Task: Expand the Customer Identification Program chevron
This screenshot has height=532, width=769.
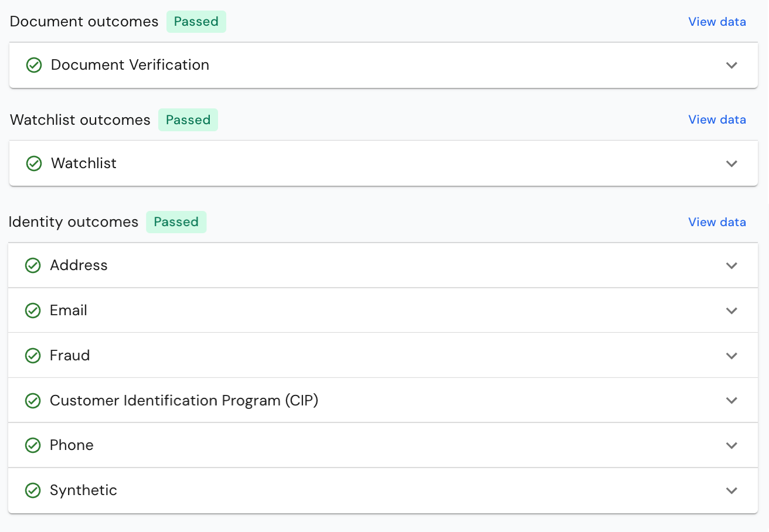Action: pyautogui.click(x=731, y=401)
